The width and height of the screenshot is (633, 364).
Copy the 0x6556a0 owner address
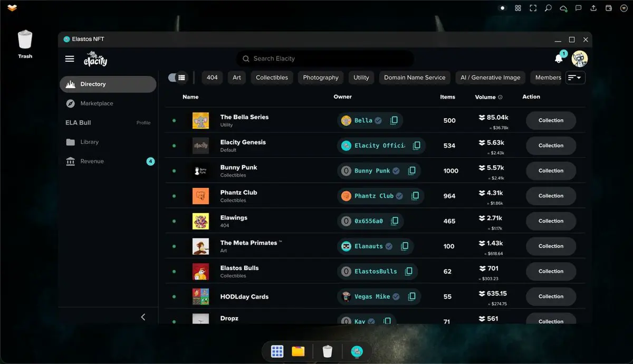click(x=395, y=221)
